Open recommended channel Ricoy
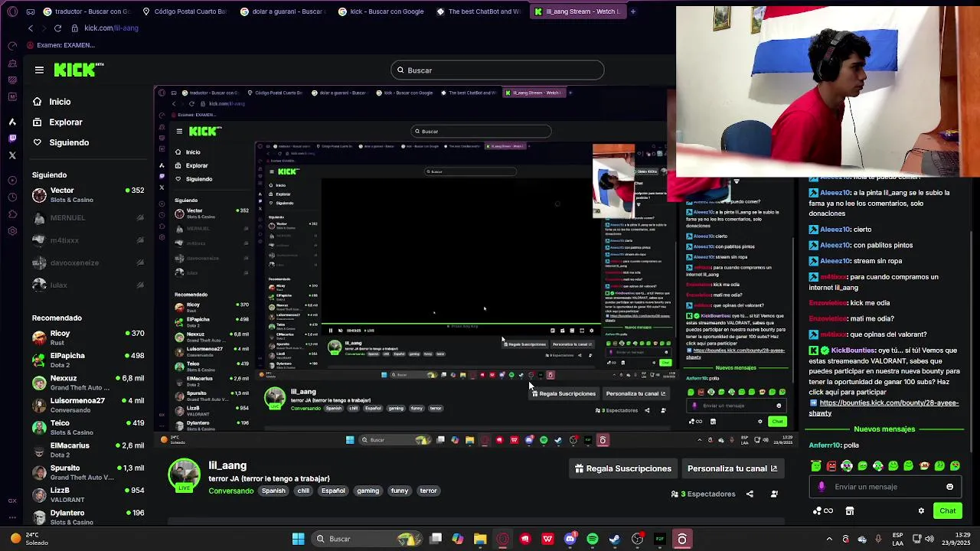 coord(88,337)
